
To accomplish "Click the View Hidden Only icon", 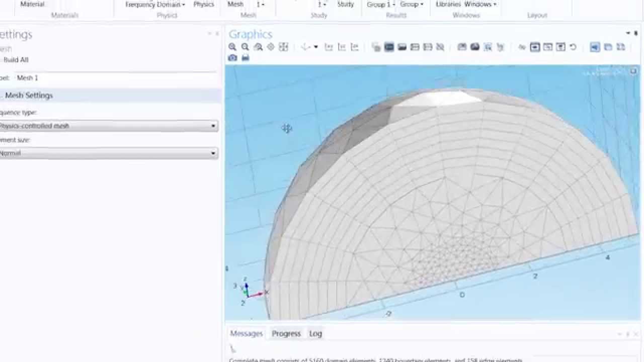I will (x=488, y=47).
